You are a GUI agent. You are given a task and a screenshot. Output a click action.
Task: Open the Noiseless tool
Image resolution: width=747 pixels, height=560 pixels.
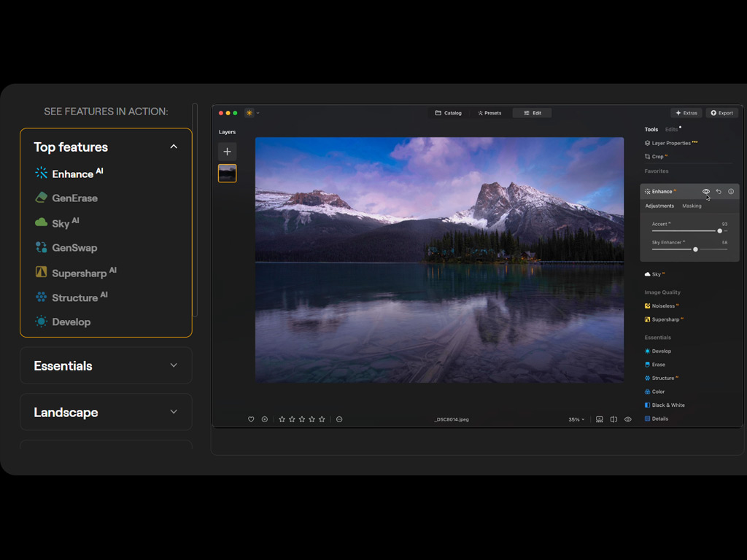663,306
